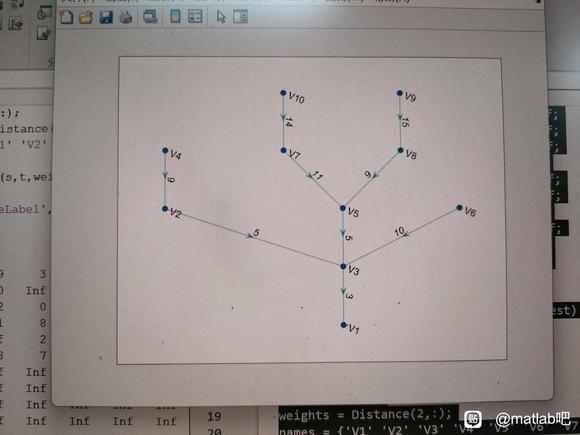This screenshot has height=435, width=580.
Task: Click the New Figure toolbar icon
Action: point(66,17)
